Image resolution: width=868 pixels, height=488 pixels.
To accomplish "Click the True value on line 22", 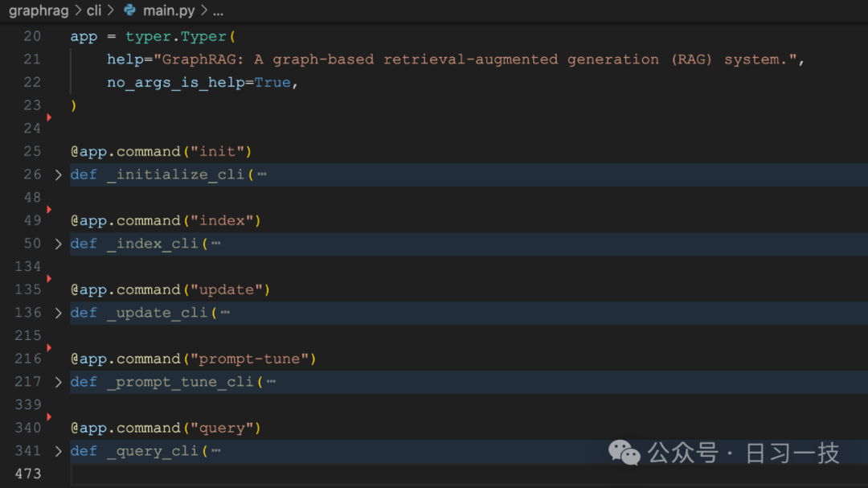I will (272, 83).
